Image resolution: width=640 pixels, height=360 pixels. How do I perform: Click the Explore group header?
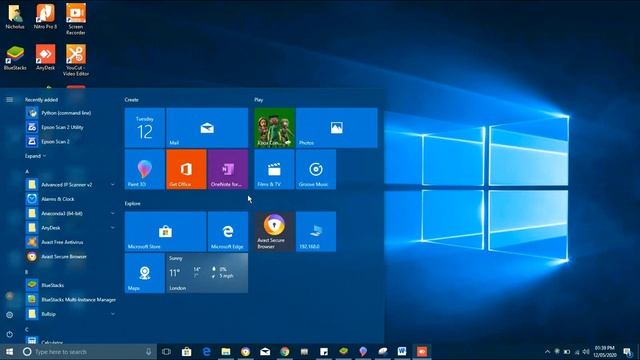point(133,203)
